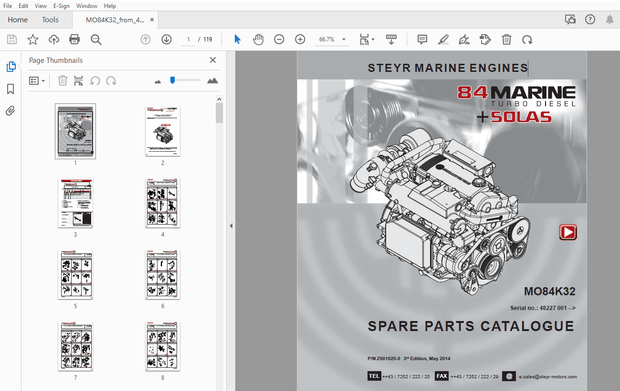This screenshot has width=620, height=391.
Task: Rotate counterclockwise in thumbnails panel
Action: click(x=95, y=81)
